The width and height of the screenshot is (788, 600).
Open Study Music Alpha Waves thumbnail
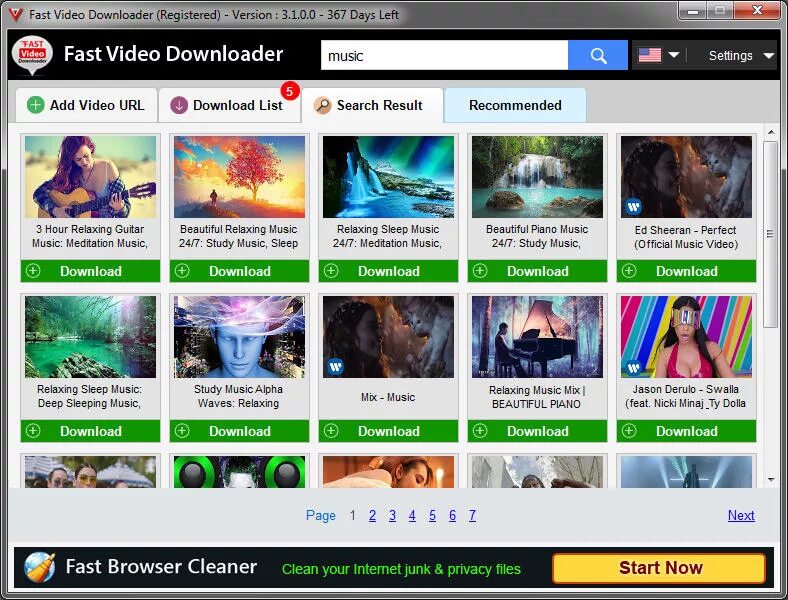(239, 337)
